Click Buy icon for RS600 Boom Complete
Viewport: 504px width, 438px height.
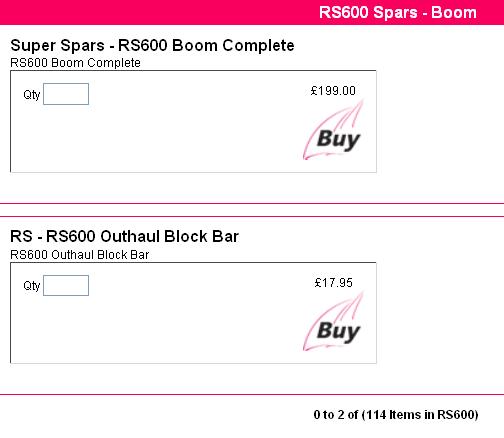point(333,130)
